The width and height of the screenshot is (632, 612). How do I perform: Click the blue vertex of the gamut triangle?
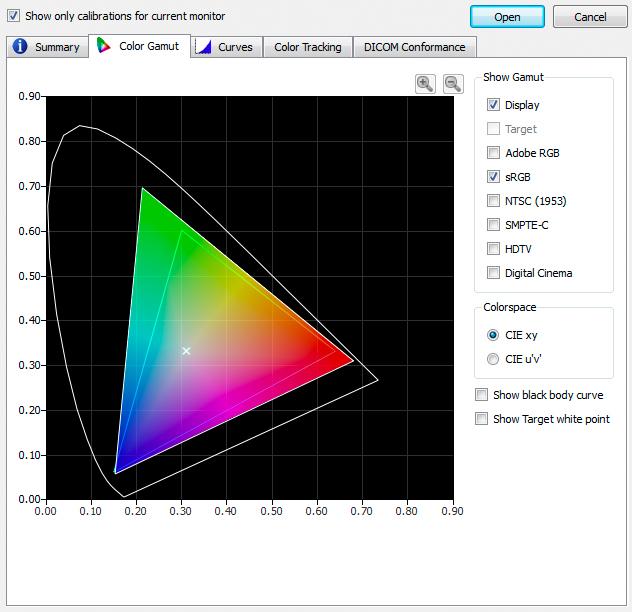[x=115, y=472]
